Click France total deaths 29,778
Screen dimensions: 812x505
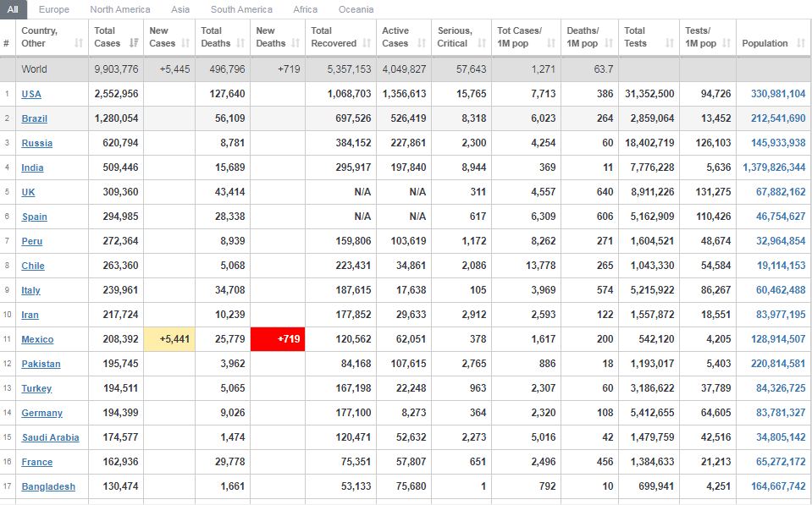tap(229, 462)
